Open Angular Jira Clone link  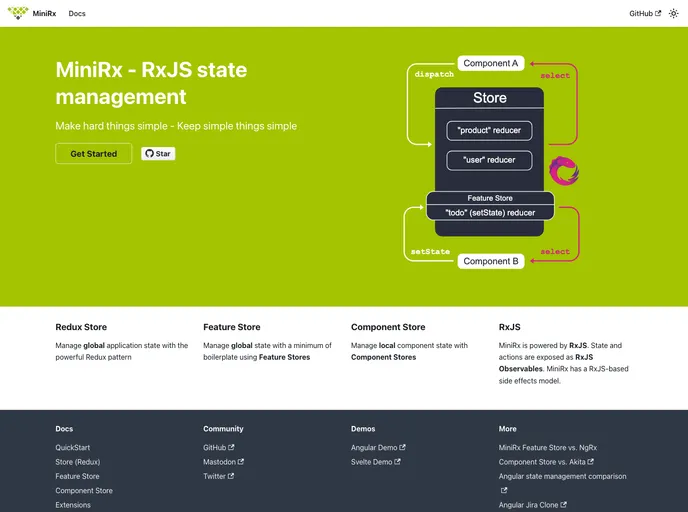533,505
